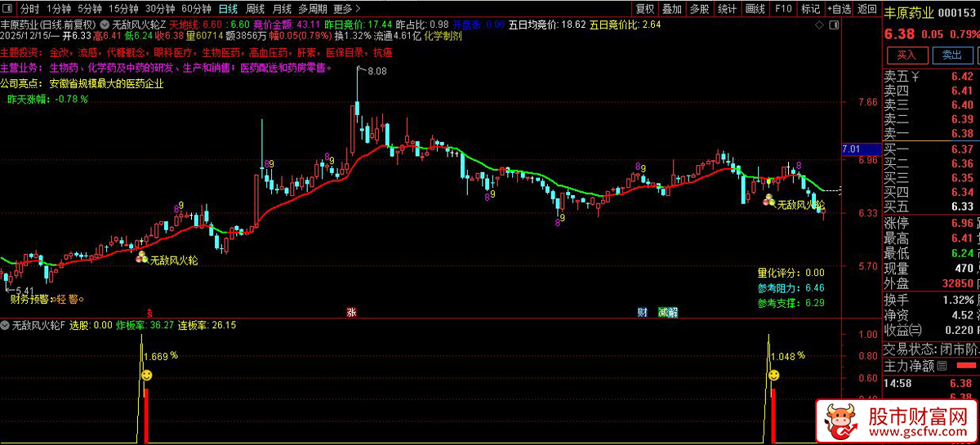The image size is (980, 445).
Task: Click the 参考支撑: 6.29 text
Action: [x=791, y=303]
